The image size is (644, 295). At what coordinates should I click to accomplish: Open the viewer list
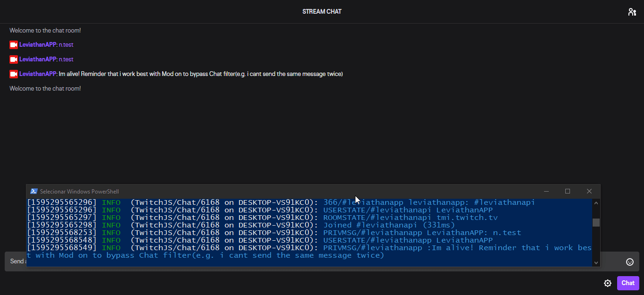pos(632,11)
